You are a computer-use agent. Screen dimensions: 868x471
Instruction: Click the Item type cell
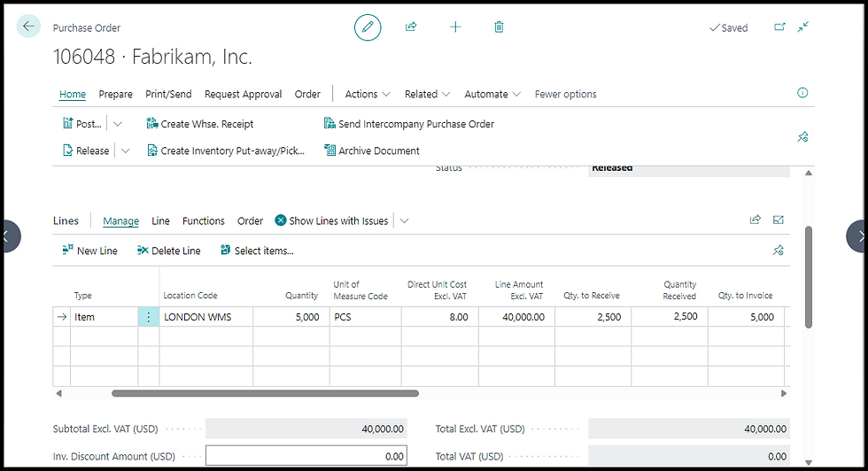click(x=105, y=317)
